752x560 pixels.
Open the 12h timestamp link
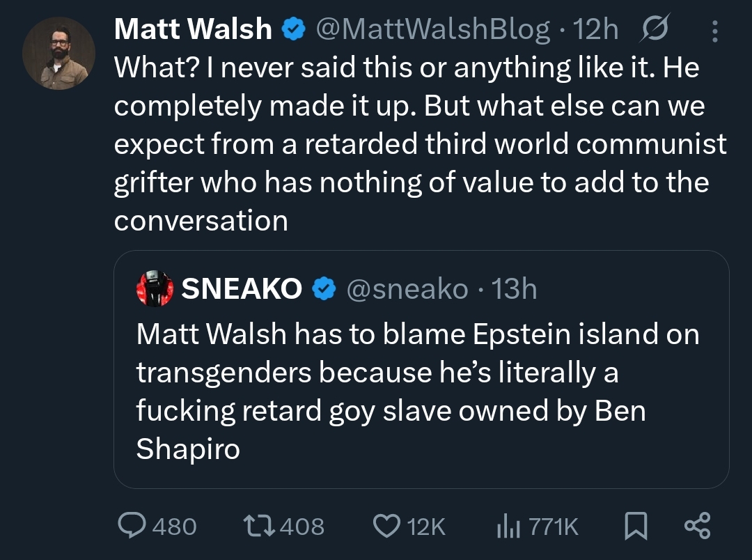pos(595,29)
